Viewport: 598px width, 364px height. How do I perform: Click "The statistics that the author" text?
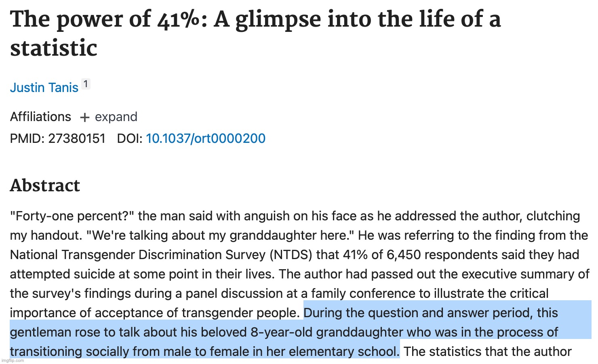[487, 351]
